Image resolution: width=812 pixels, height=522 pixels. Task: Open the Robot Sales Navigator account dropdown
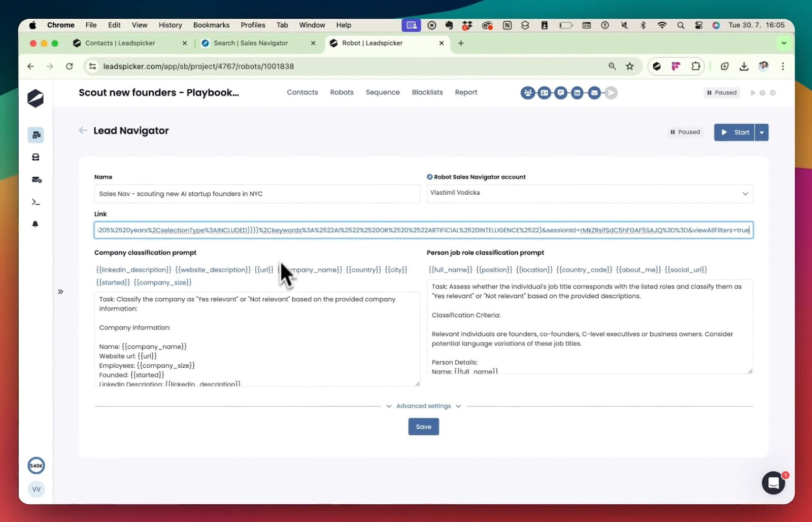[x=589, y=193]
